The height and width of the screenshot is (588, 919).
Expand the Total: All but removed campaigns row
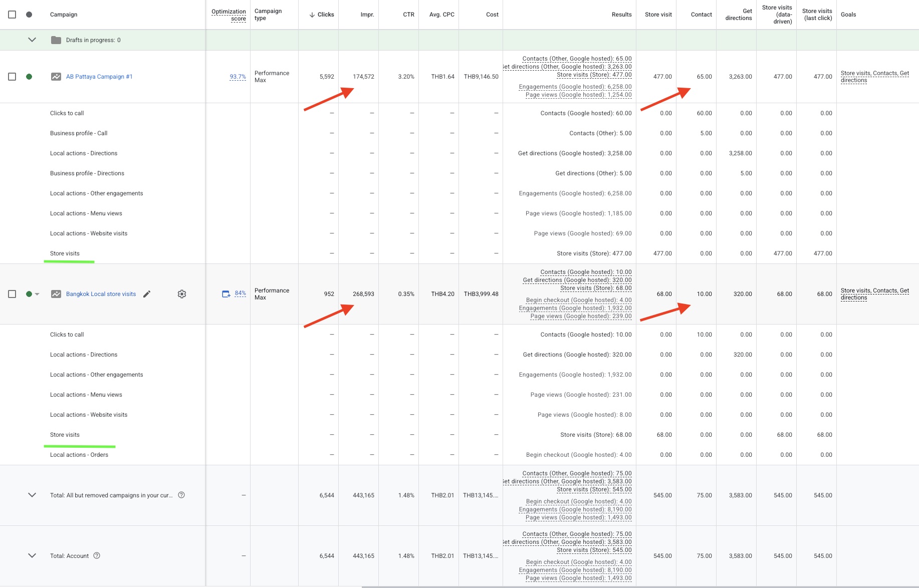point(32,495)
